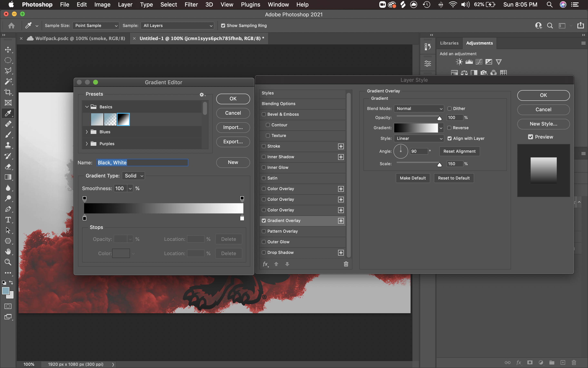Switch to Wolfpack.psdc document tab
588x368 pixels.
pos(80,38)
